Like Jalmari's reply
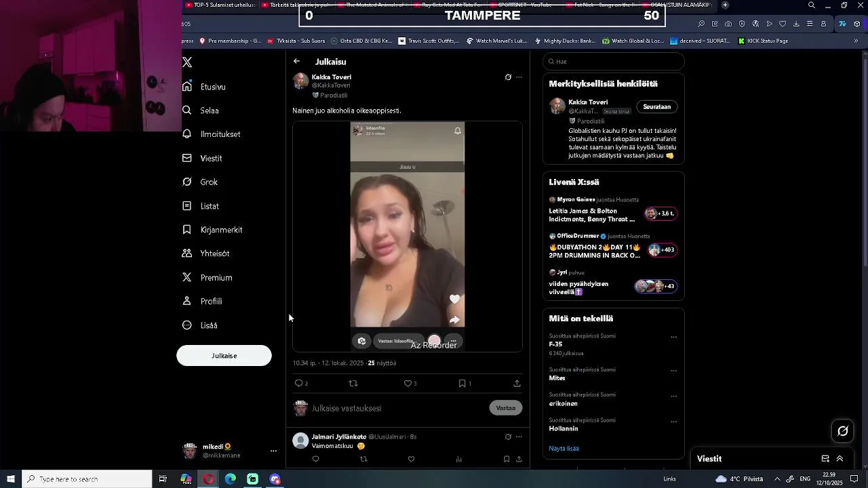The height and width of the screenshot is (488, 868). coord(411,460)
